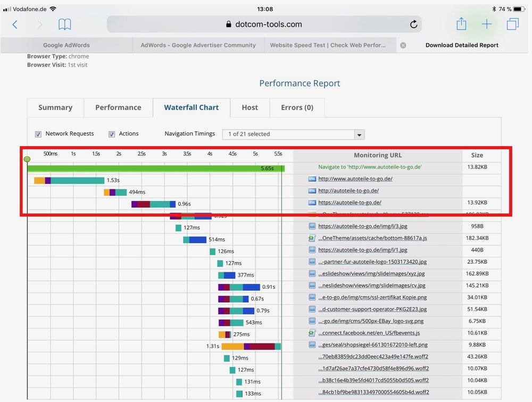
Task: Click the image icon beside logo-1503173420.jpg
Action: click(312, 262)
